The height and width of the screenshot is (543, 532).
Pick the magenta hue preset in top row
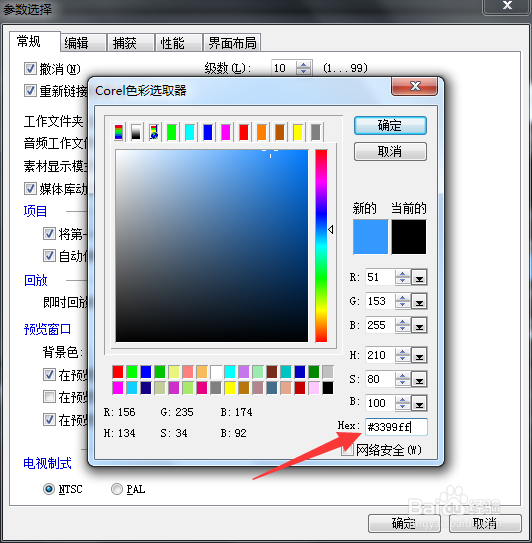pos(226,132)
